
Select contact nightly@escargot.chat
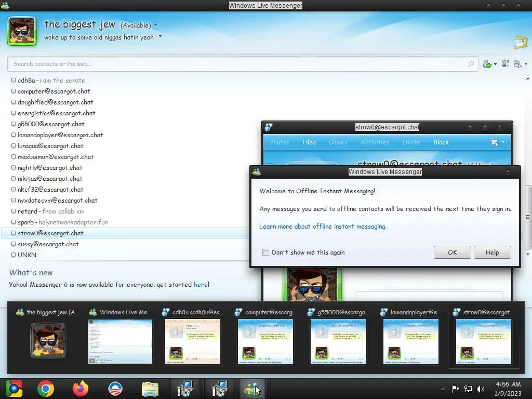(x=50, y=168)
